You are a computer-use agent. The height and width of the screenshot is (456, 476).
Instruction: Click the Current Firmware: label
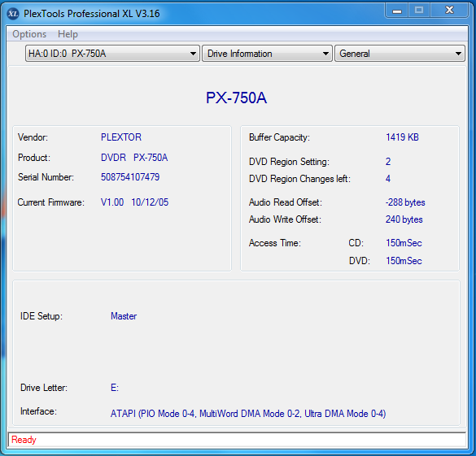[x=51, y=202]
